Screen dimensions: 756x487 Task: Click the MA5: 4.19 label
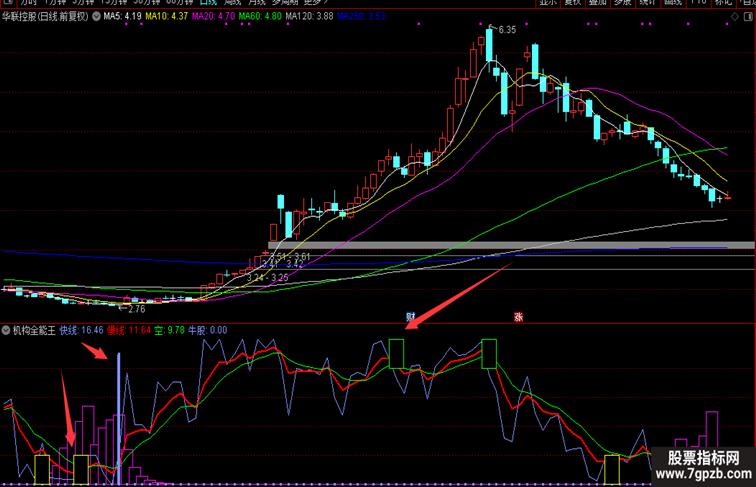click(122, 16)
